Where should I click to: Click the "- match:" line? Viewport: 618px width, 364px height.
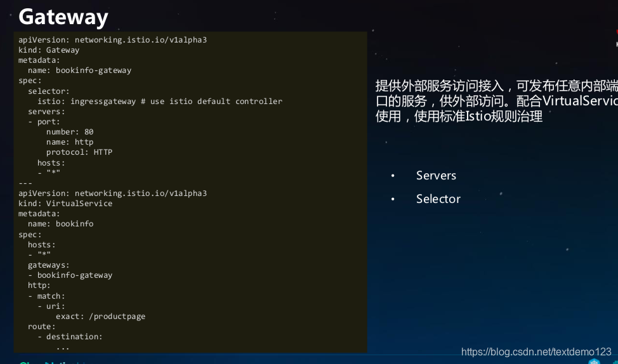[x=46, y=296]
